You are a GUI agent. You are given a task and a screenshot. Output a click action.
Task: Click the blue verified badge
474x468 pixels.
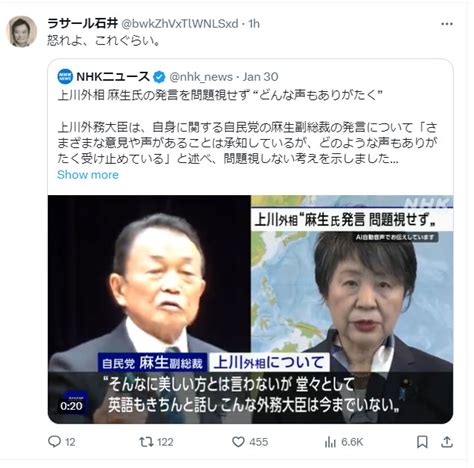click(159, 77)
